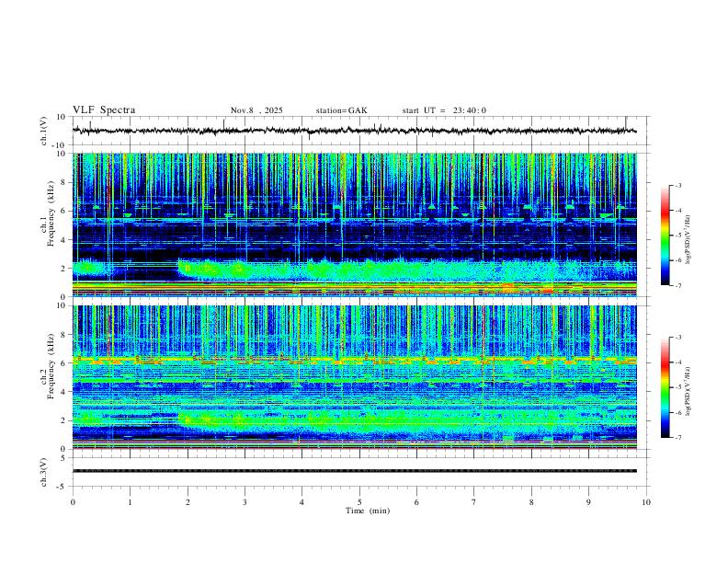Click time axis tick label "6"
The width and height of the screenshot is (728, 563).
416,502
